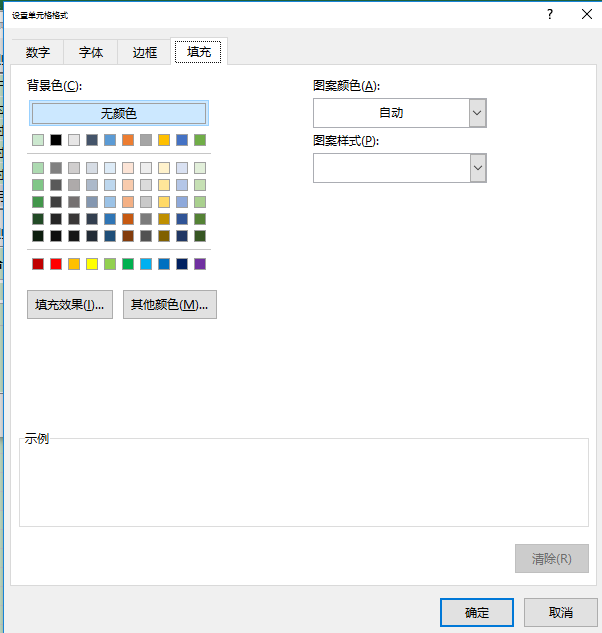
Task: Click the 示例 preview area
Action: (304, 482)
